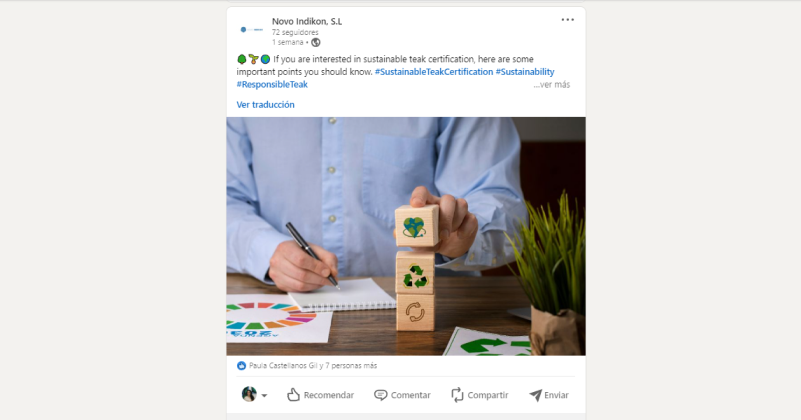Click the Enviar paper plane icon
Screen dimensions: 801x420
(x=535, y=395)
